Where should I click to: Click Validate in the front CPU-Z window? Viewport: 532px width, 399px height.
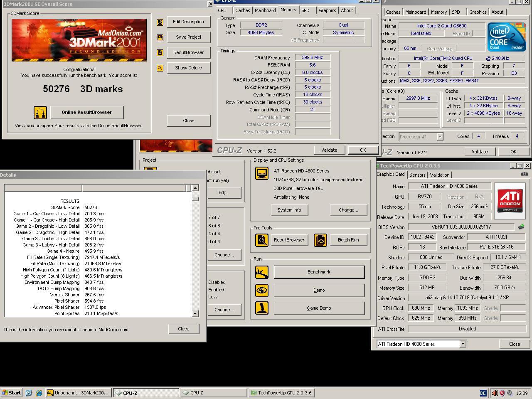click(x=329, y=150)
